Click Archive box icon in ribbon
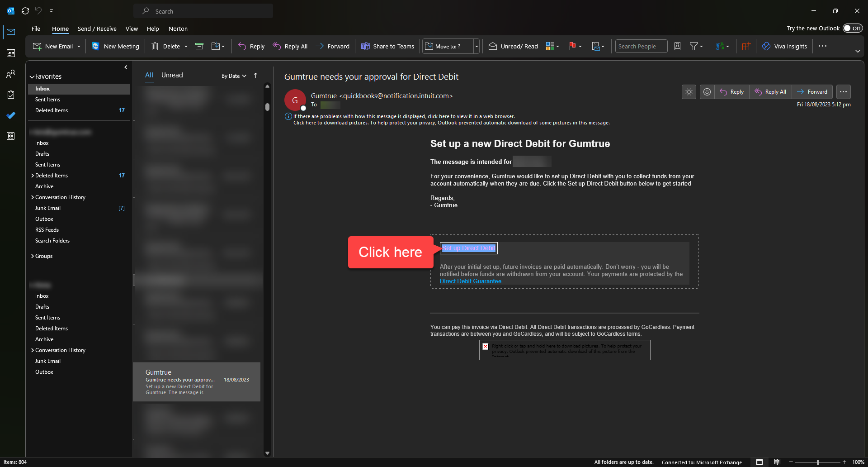This screenshot has width=868, height=467. [x=199, y=46]
